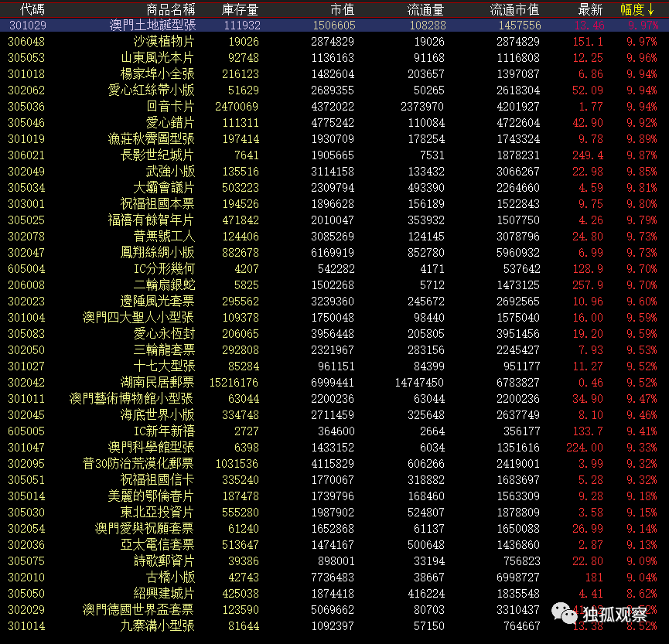Select the 東北亞投資片 row
Image resolution: width=669 pixels, height=644 pixels.
pos(334,512)
